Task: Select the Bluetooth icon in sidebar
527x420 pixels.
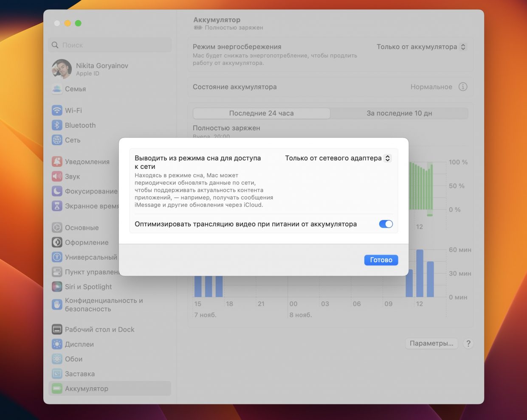Action: [57, 125]
